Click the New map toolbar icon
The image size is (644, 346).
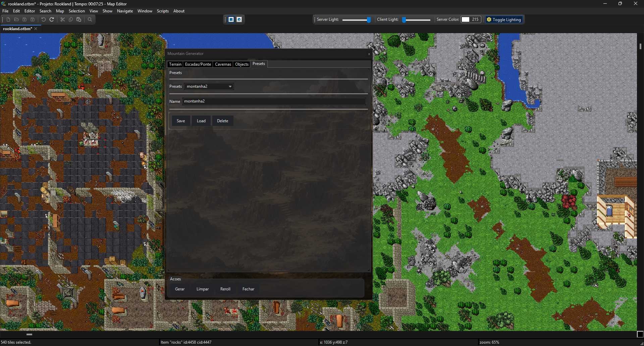point(8,19)
